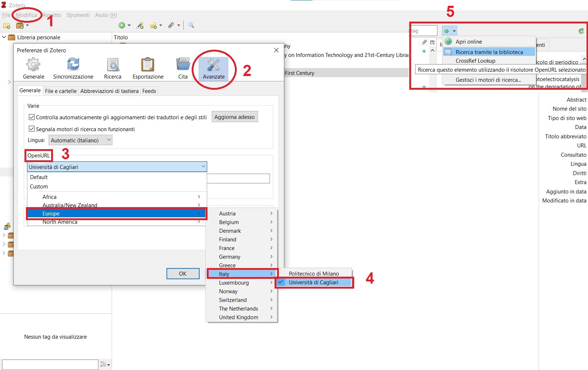This screenshot has width=588, height=370.
Task: Toggle automatic translator and style updates checkbox
Action: 32,117
